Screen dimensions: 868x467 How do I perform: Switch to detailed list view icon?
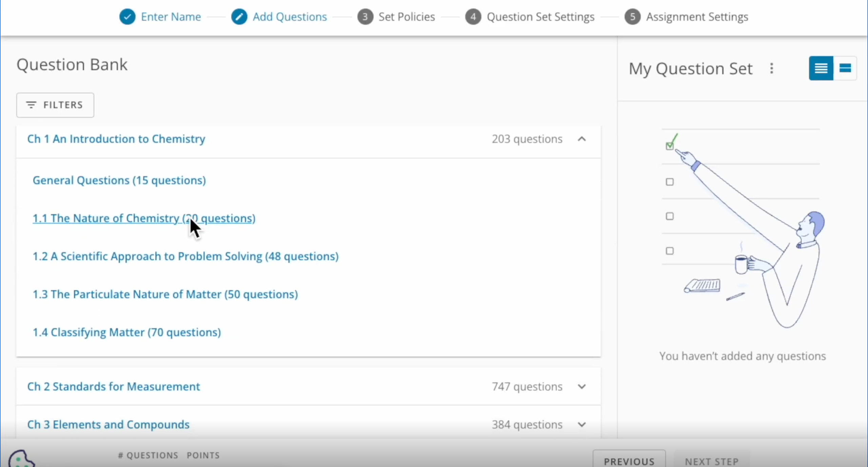coord(821,68)
